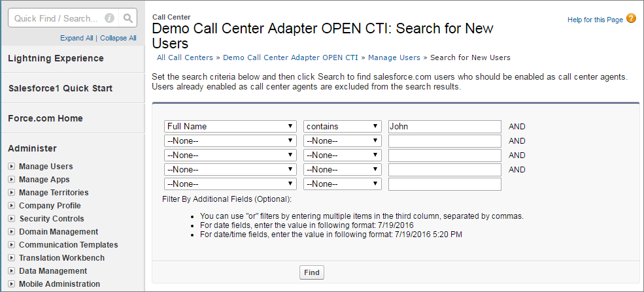Select the Data Management sidebar label
Image resolution: width=644 pixels, height=292 pixels.
point(53,271)
